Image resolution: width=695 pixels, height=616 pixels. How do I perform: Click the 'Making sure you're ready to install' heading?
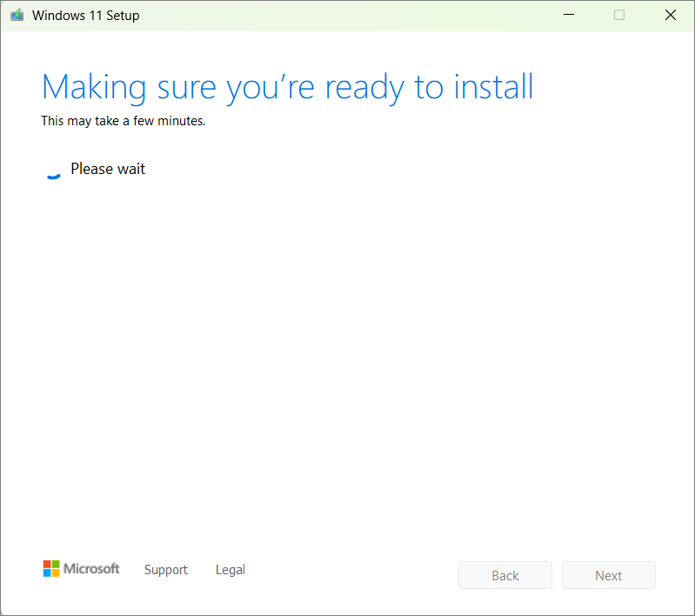point(287,88)
